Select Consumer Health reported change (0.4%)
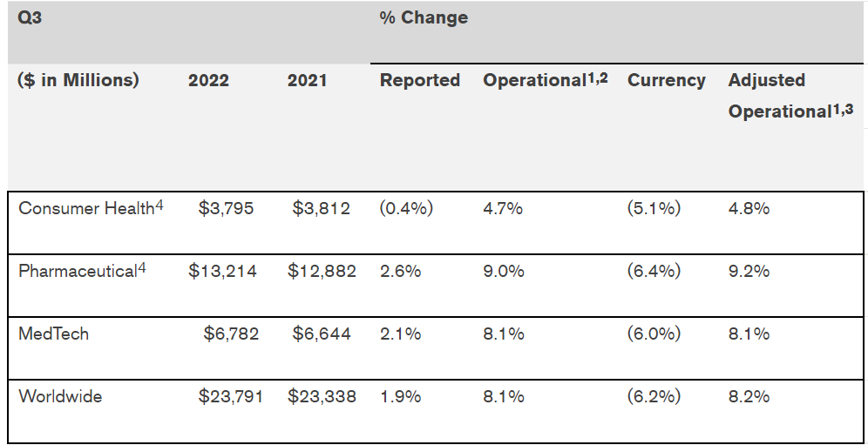 click(x=406, y=209)
